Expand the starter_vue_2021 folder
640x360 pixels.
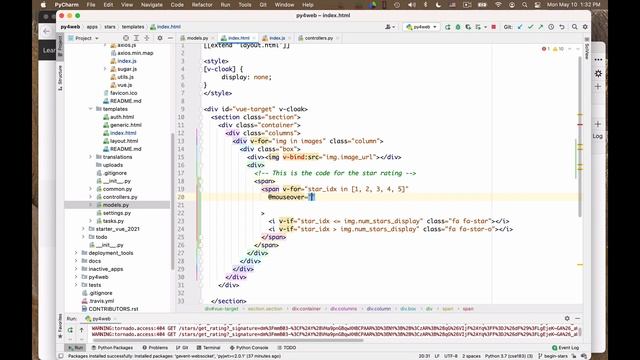83,229
